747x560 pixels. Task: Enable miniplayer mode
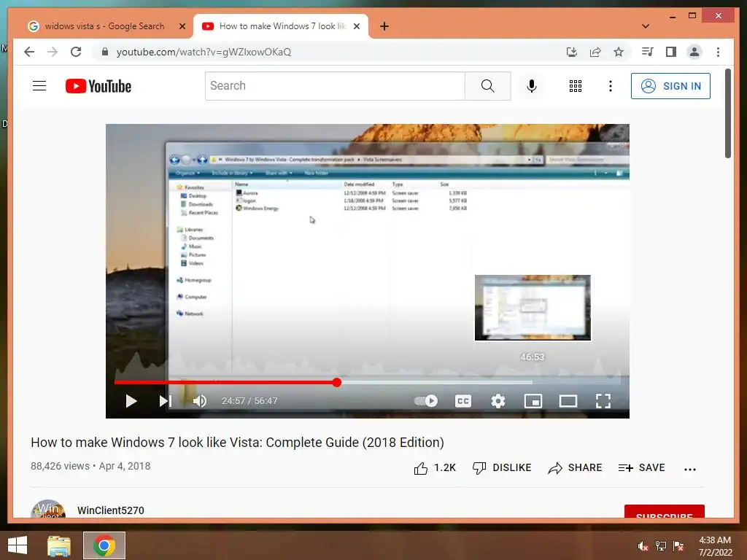tap(533, 401)
